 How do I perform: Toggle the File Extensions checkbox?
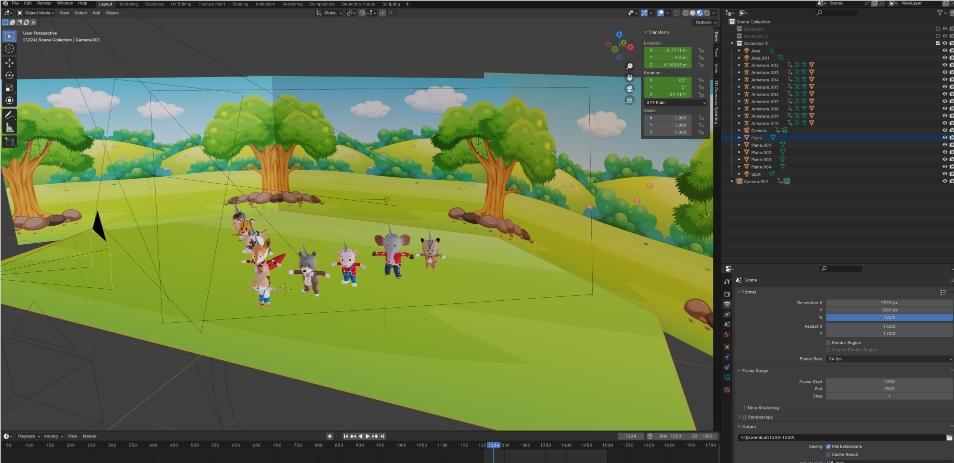[828, 447]
